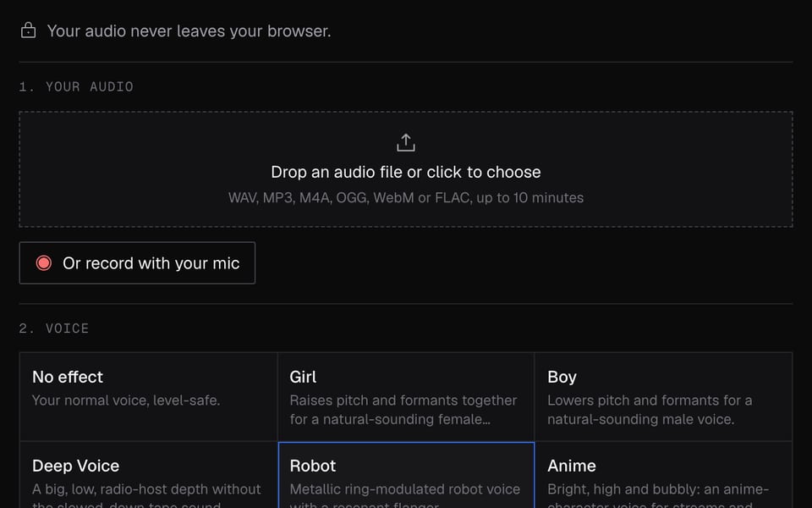Select the Girl voice card

(406, 397)
